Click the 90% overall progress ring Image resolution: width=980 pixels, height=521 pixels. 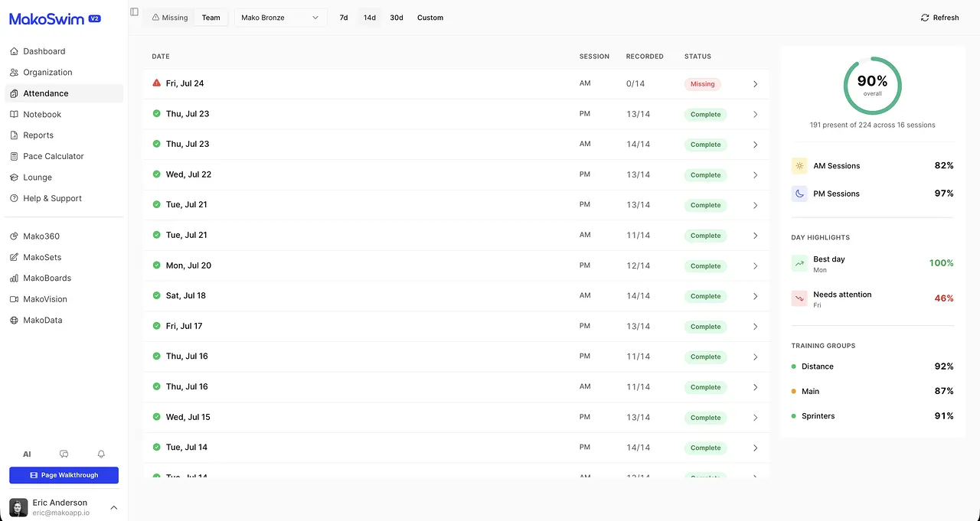(872, 86)
